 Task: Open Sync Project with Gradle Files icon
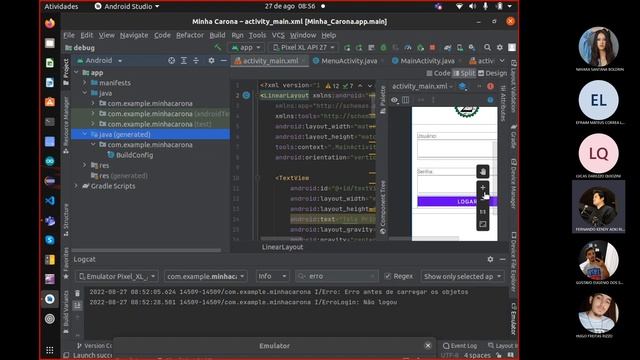click(448, 48)
